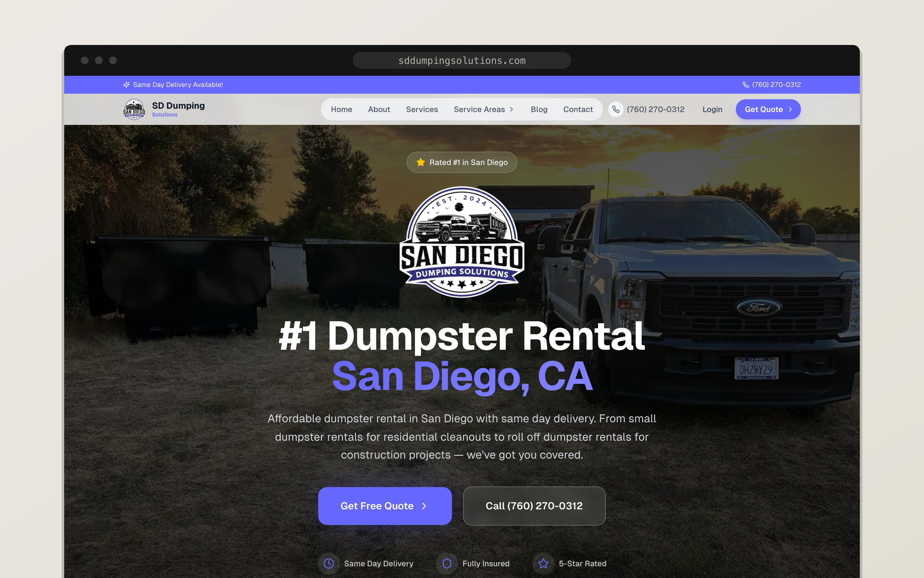Click the phone number in the purple top bar

tap(776, 84)
